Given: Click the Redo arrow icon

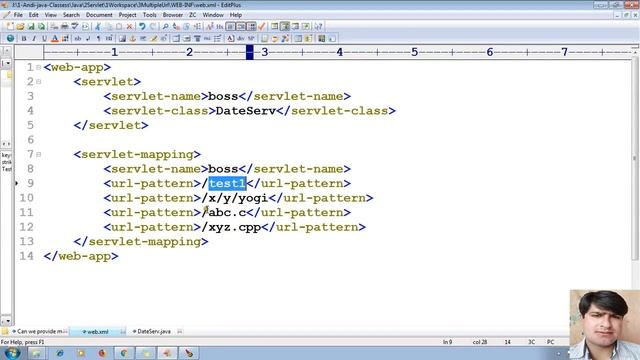Looking at the screenshot, I should tap(152, 26).
